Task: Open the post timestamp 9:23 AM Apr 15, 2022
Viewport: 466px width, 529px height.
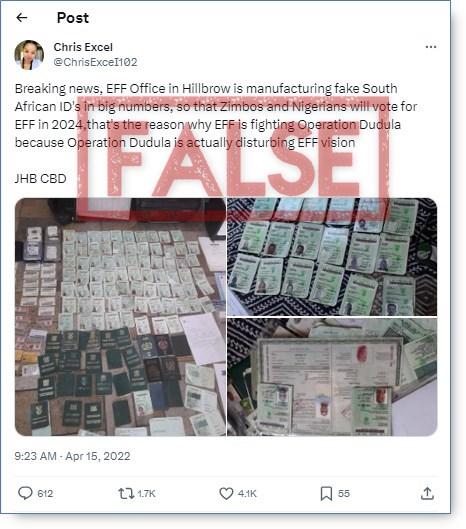Action: [x=72, y=456]
